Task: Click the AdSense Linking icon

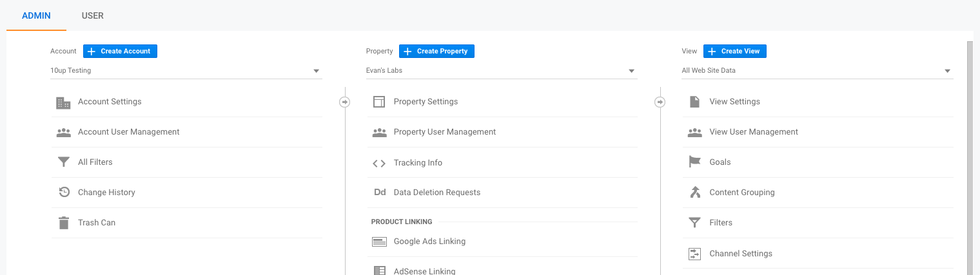Action: tap(379, 271)
